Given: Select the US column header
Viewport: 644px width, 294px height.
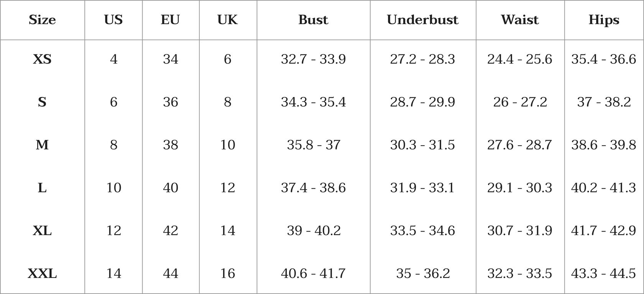Looking at the screenshot, I should tap(113, 20).
